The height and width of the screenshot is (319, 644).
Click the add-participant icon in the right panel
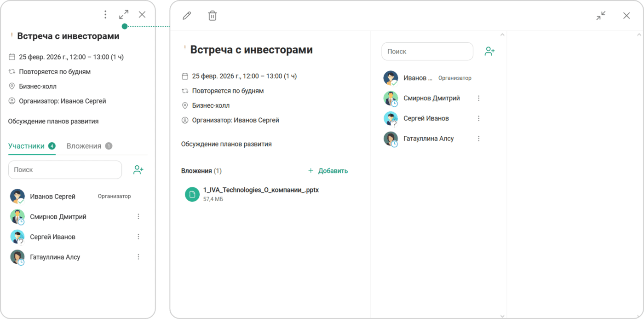(x=489, y=51)
